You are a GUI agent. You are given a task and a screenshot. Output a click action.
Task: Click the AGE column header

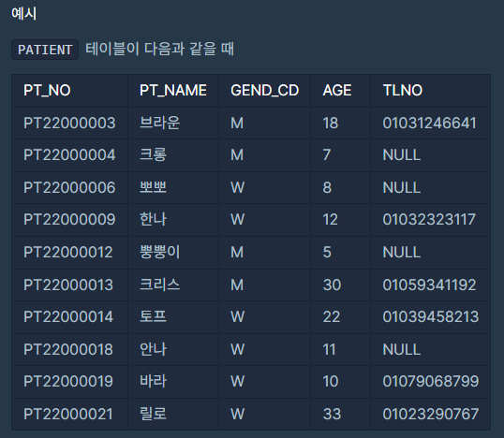(x=337, y=90)
